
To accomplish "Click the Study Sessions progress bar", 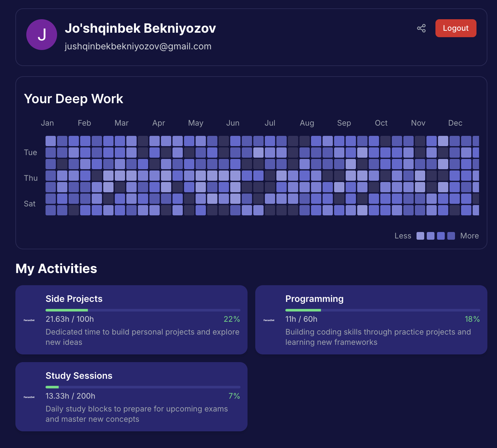I will coord(143,387).
